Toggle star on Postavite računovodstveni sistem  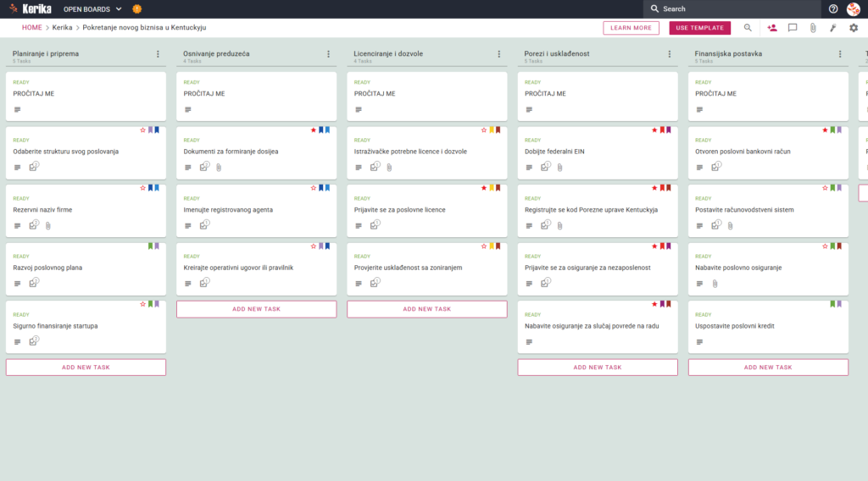(825, 188)
